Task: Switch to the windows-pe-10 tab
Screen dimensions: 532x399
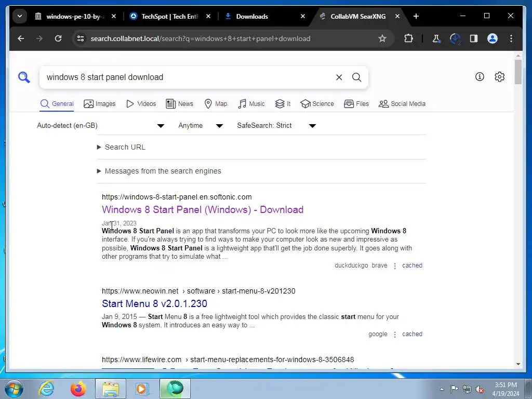Action: point(70,16)
